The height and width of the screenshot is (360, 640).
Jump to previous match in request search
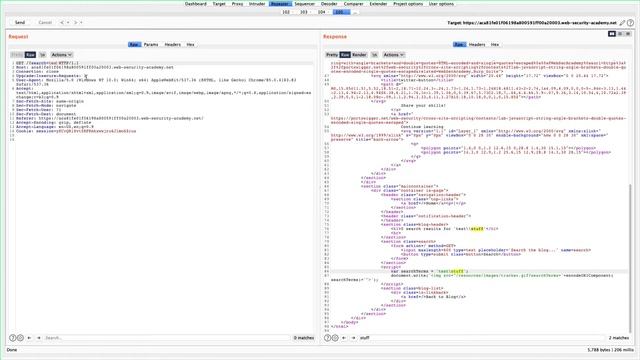(x=29, y=338)
